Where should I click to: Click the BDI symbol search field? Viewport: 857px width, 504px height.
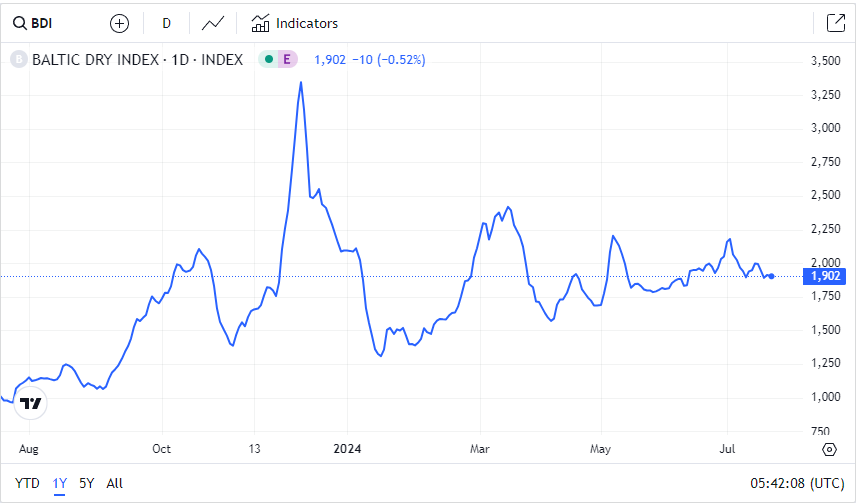42,23
